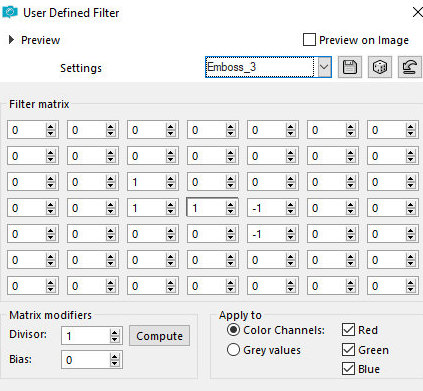Enable the Preview on Image checkbox

point(309,40)
